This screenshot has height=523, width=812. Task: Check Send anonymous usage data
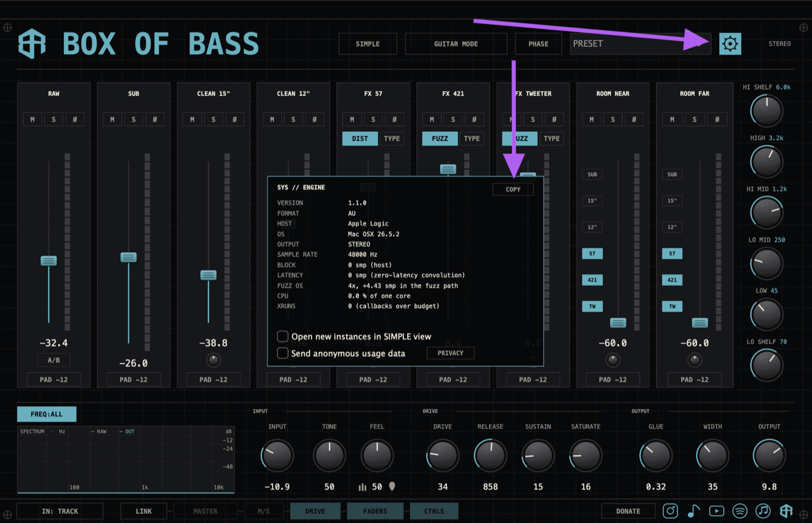283,354
